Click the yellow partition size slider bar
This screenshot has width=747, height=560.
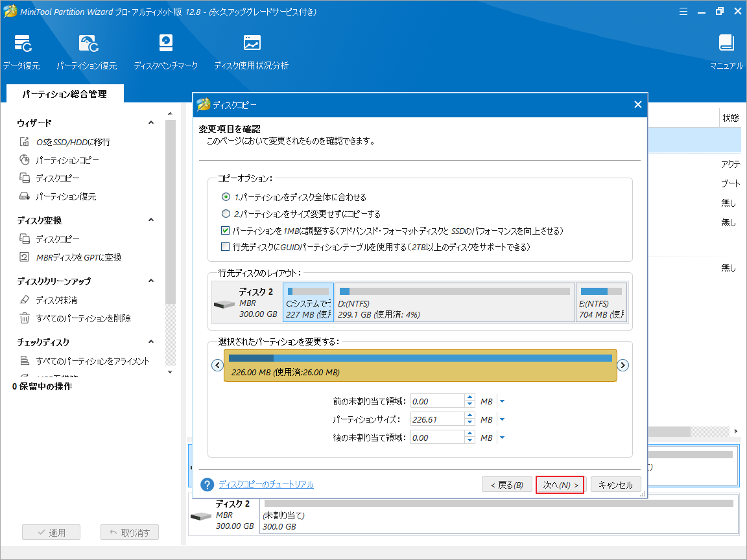pyautogui.click(x=420, y=366)
